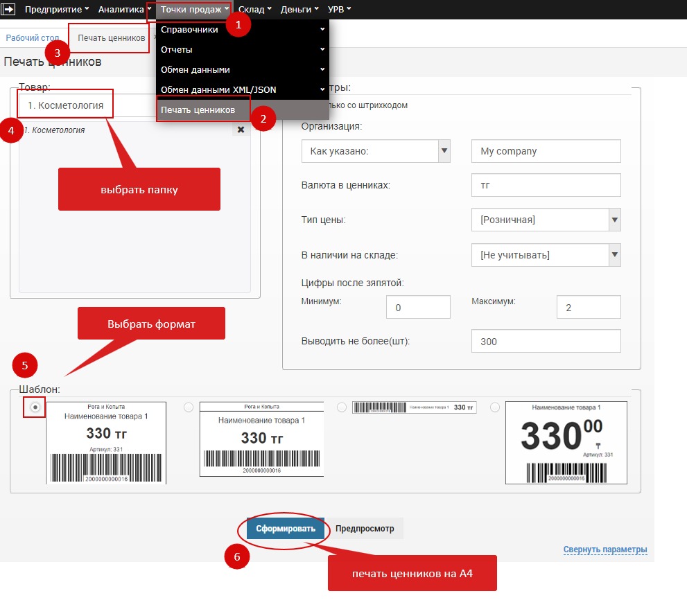Click the Предпросмотр button

coord(365,529)
